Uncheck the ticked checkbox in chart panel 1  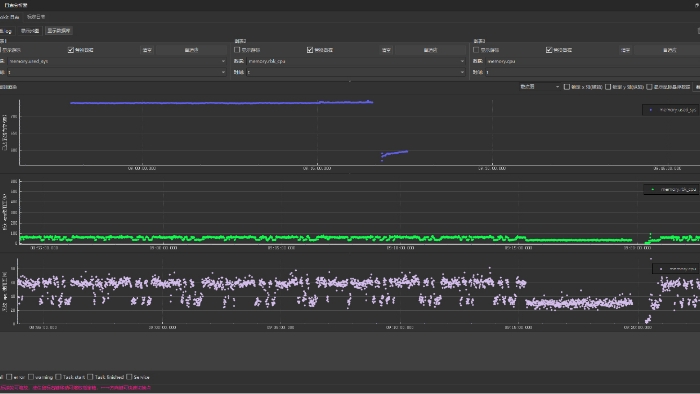pyautogui.click(x=71, y=50)
